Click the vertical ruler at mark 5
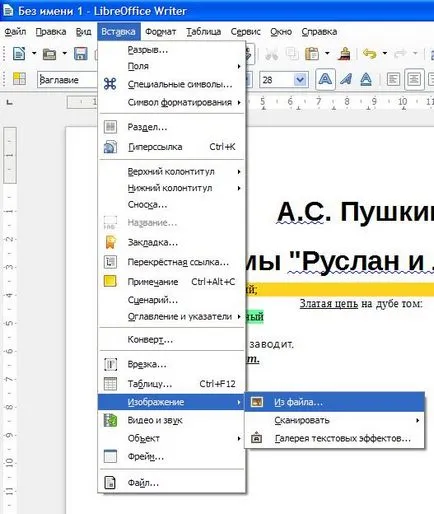Image resolution: width=434 pixels, height=514 pixels. pyautogui.click(x=9, y=323)
